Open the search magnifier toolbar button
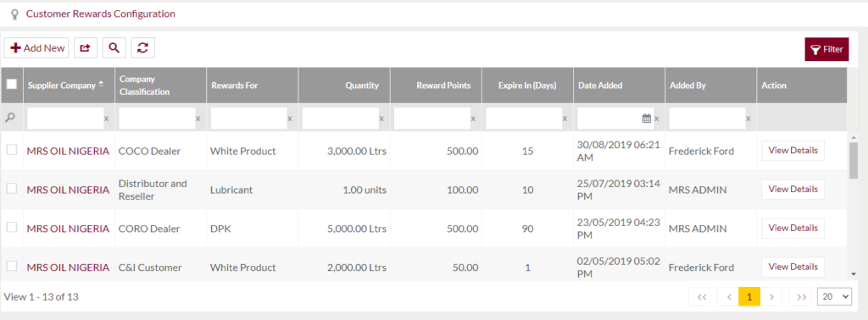This screenshot has height=320, width=868. click(x=114, y=48)
